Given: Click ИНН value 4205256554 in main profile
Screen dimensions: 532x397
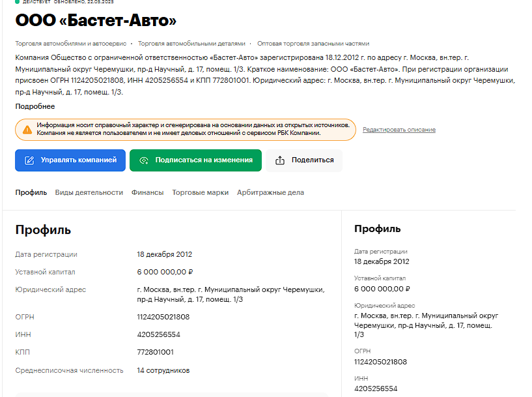Looking at the screenshot, I should point(158,334).
